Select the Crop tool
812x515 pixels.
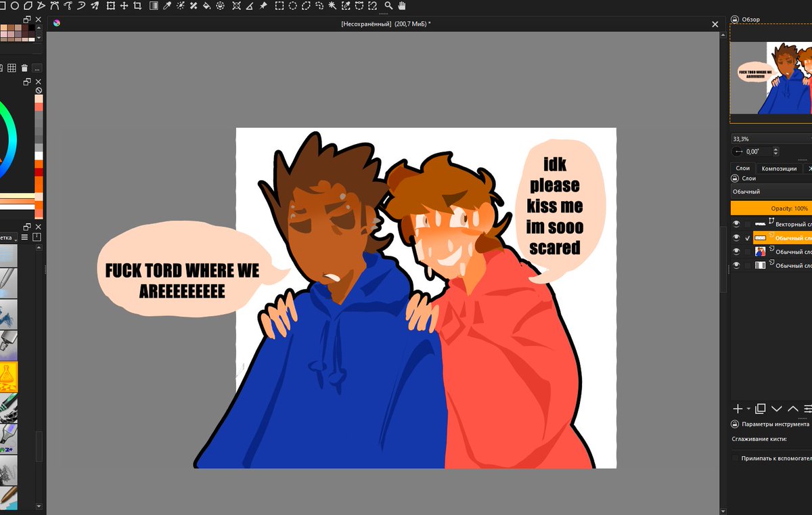pos(137,5)
